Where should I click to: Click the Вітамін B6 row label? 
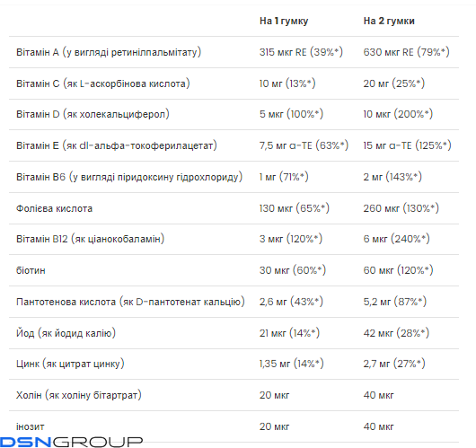129,177
